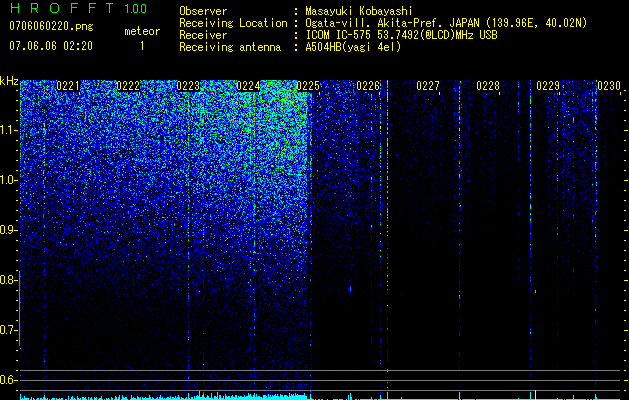629x400 pixels.
Task: Click the Receiving Location label
Action: [x=233, y=23]
